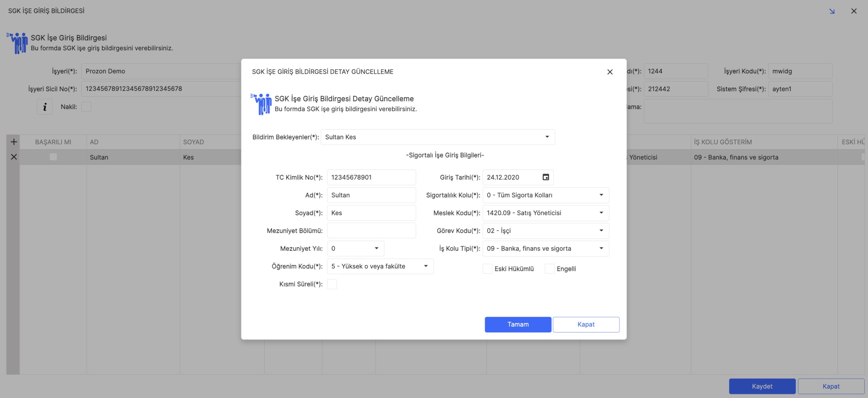The width and height of the screenshot is (868, 398).
Task: Click the SGK people icon on main form
Action: coord(17,43)
